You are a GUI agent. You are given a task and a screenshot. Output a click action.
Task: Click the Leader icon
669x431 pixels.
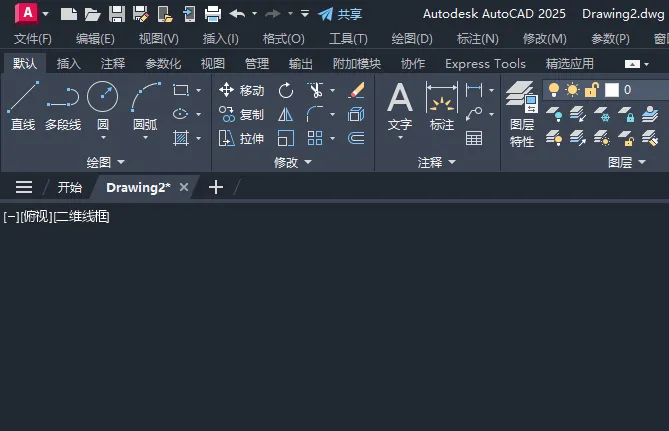(x=474, y=114)
